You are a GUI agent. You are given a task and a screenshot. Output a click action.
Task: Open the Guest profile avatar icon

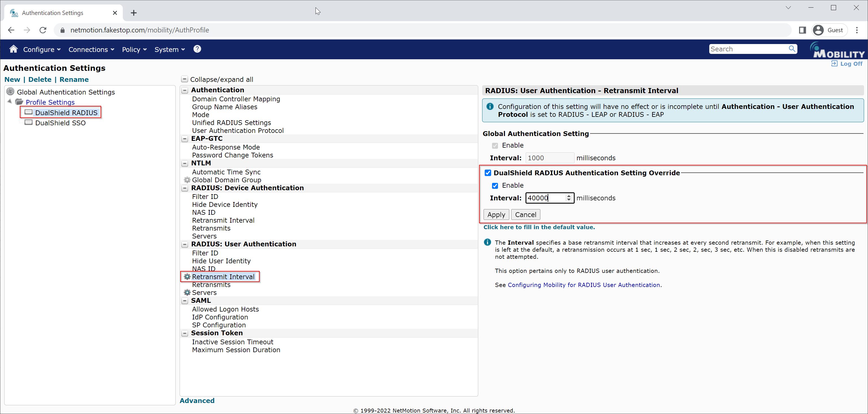click(818, 30)
